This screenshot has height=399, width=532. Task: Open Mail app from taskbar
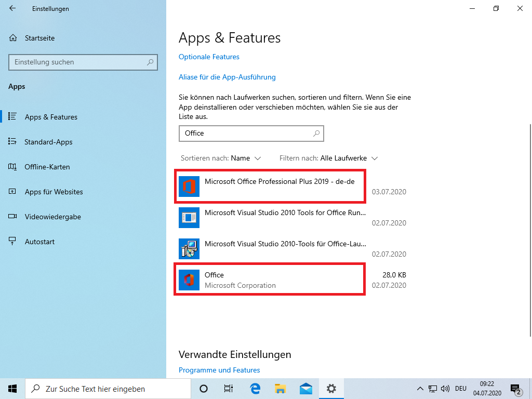(305, 389)
